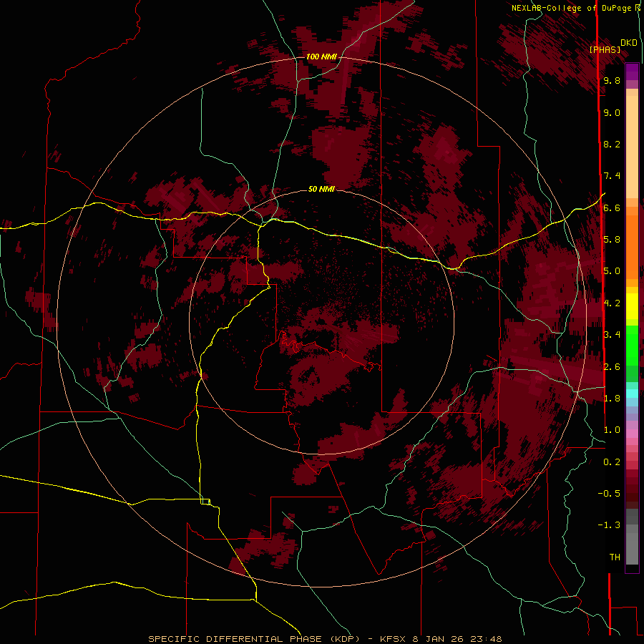Click the 4.2 scale value
644x644 pixels.
click(612, 303)
